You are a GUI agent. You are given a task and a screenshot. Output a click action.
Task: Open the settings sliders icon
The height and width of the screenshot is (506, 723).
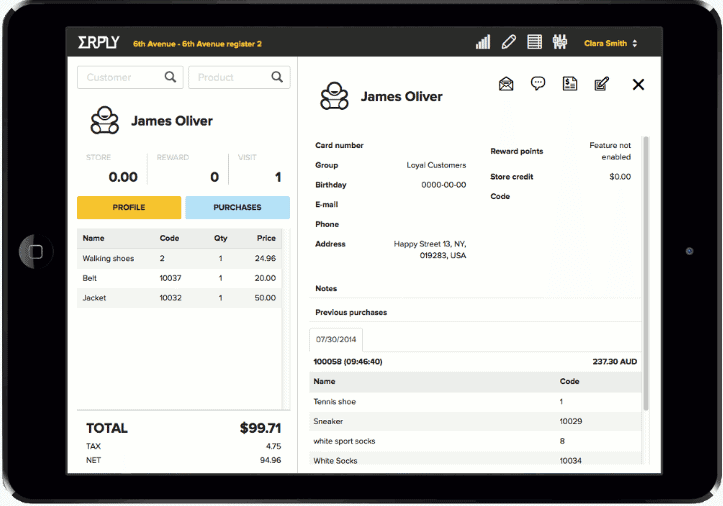click(x=560, y=42)
